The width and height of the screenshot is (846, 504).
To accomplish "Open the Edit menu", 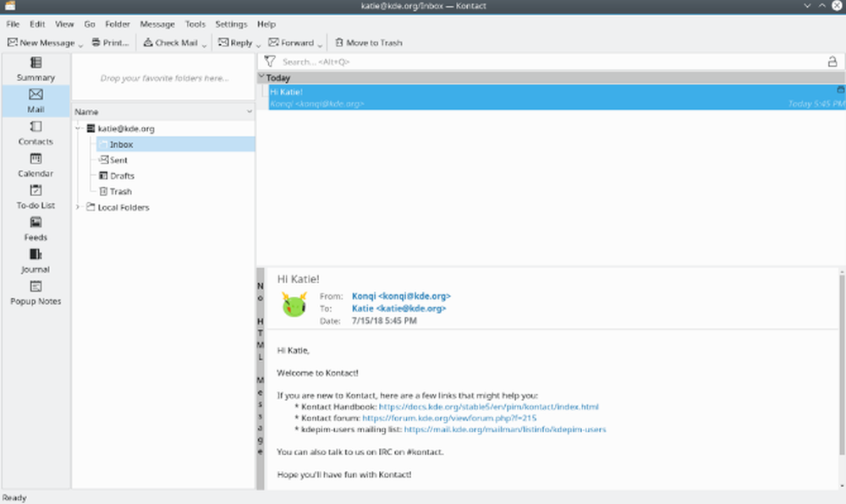I will point(37,24).
